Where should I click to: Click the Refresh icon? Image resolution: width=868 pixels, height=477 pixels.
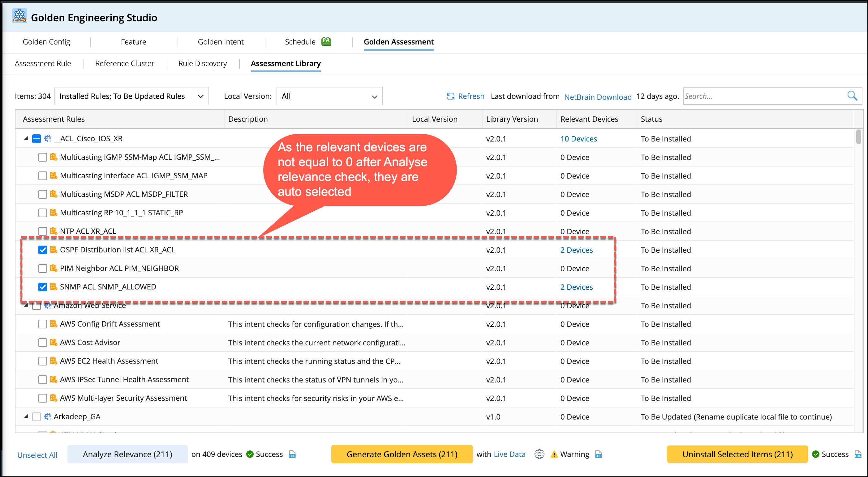[x=450, y=96]
